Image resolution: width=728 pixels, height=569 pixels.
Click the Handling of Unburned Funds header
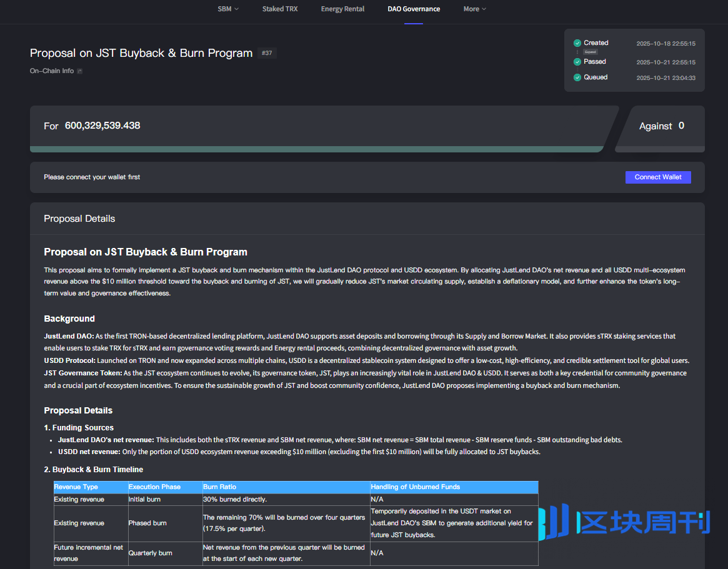coord(415,487)
